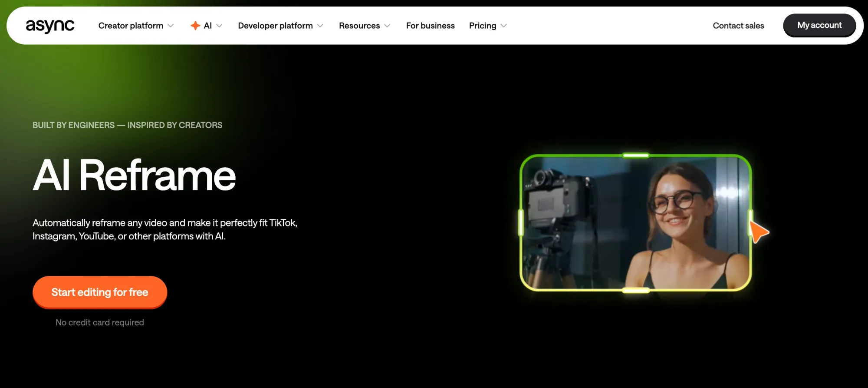Expand the Resources chevron arrow
868x388 pixels.
tap(387, 26)
